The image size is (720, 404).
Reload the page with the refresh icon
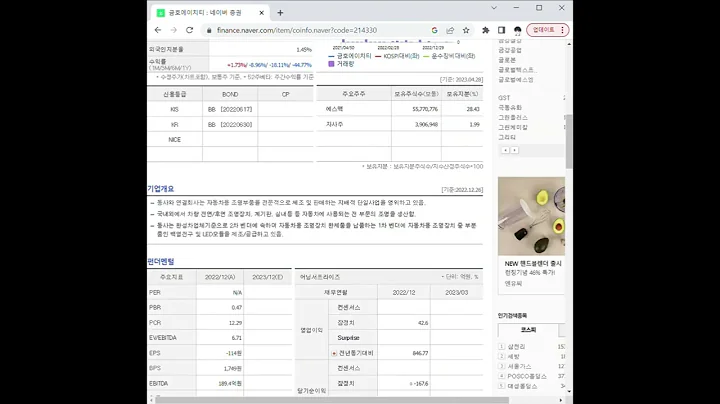click(x=189, y=30)
